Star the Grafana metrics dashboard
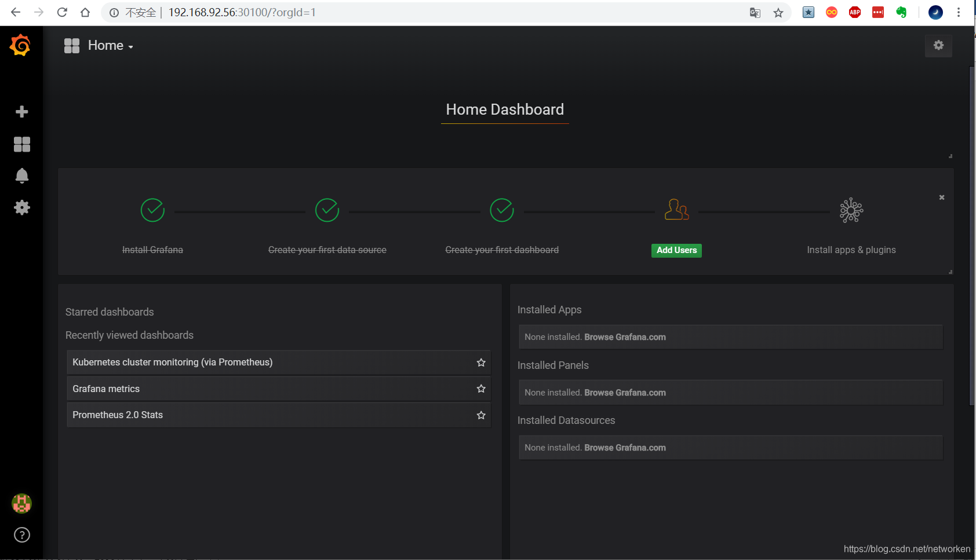976x560 pixels. tap(481, 389)
